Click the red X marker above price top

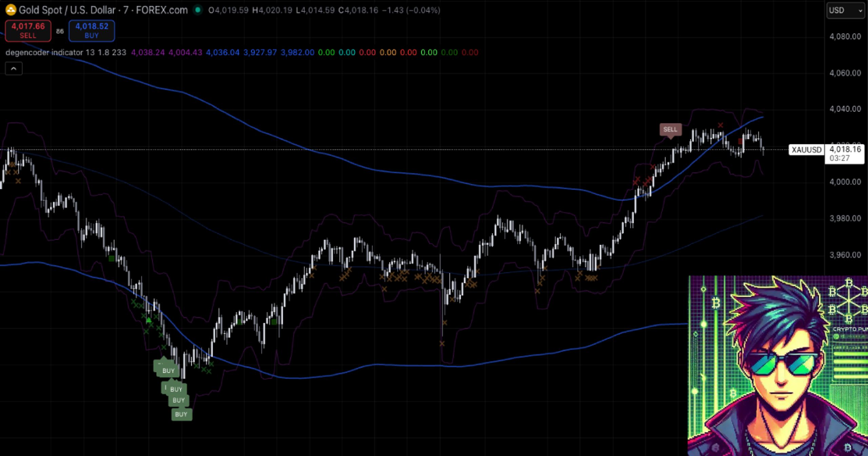[720, 125]
